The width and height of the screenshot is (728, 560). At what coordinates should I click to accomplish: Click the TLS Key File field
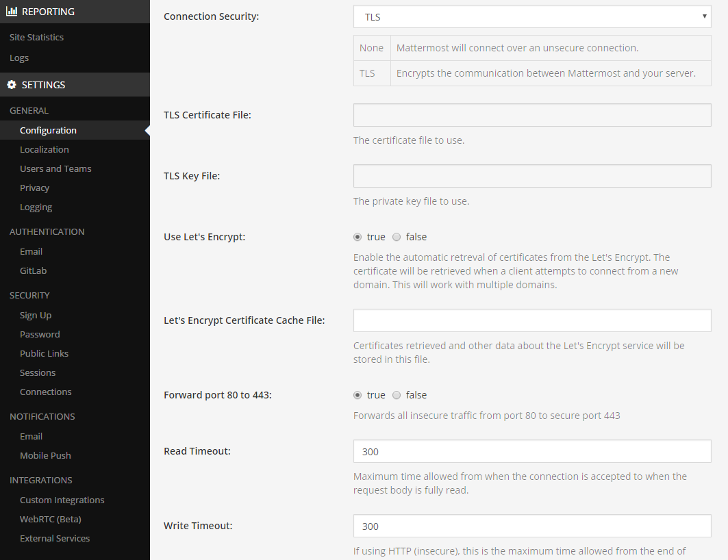click(x=532, y=176)
